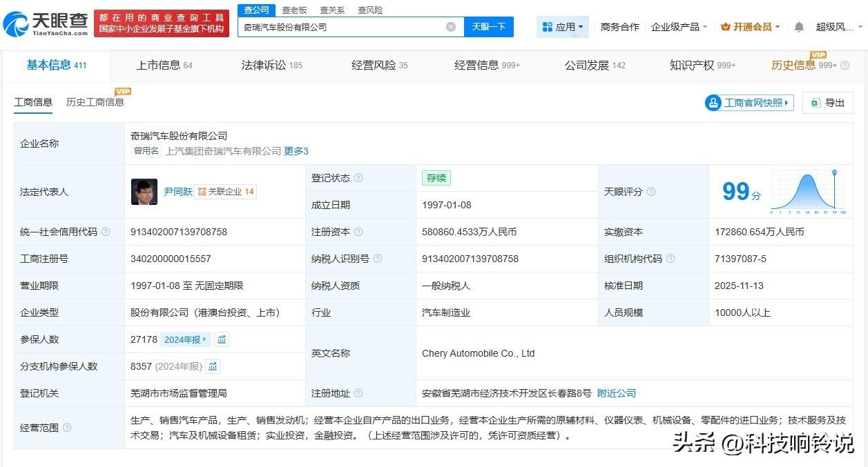
Task: Click help icon next to 经营范围
Action: click(x=67, y=428)
